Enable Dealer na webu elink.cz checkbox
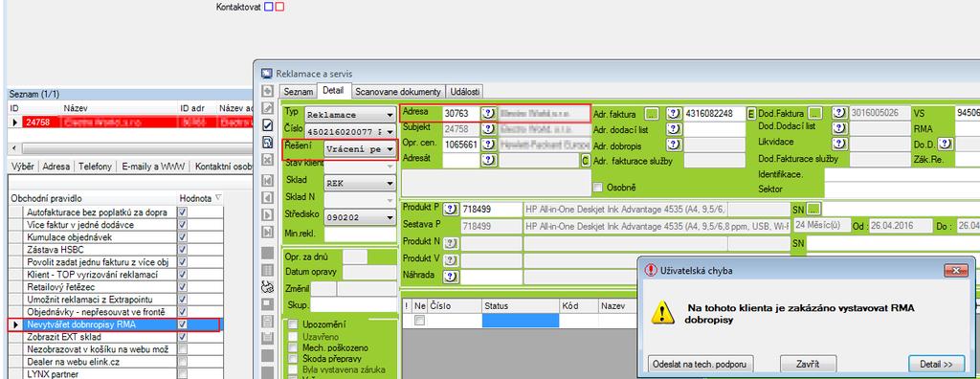980x379 pixels. coord(183,362)
